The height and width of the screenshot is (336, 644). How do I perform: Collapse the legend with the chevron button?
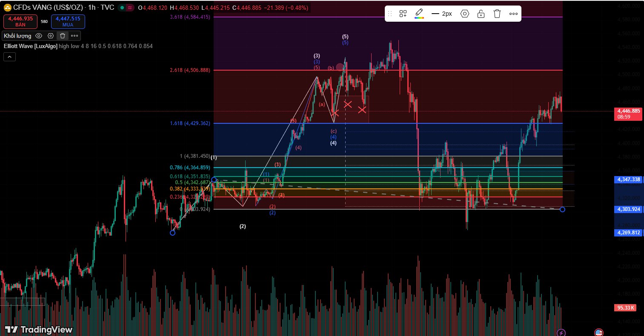coord(9,57)
